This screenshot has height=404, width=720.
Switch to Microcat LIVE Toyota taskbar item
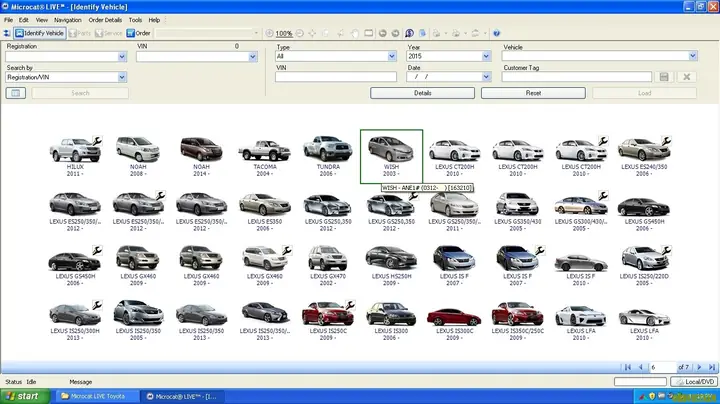(96, 396)
